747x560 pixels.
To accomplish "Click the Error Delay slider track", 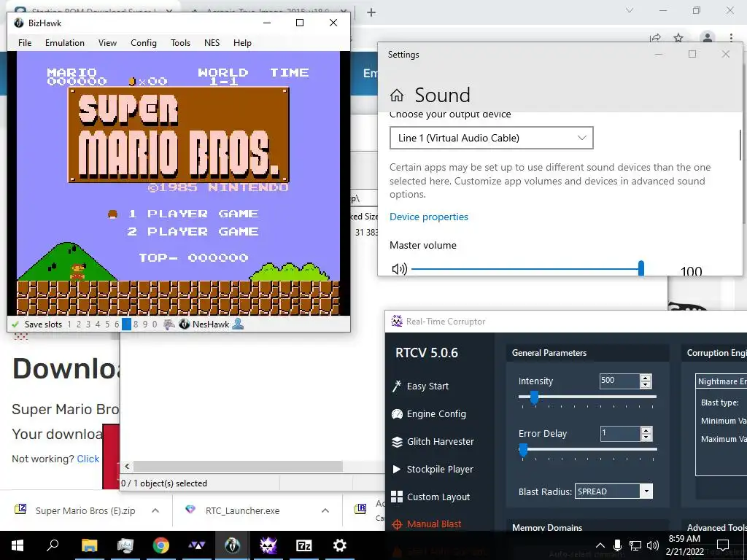I will [x=587, y=449].
